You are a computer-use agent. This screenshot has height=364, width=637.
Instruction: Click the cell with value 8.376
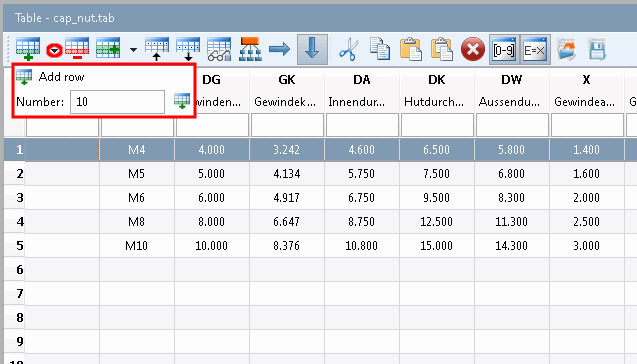[x=287, y=246]
